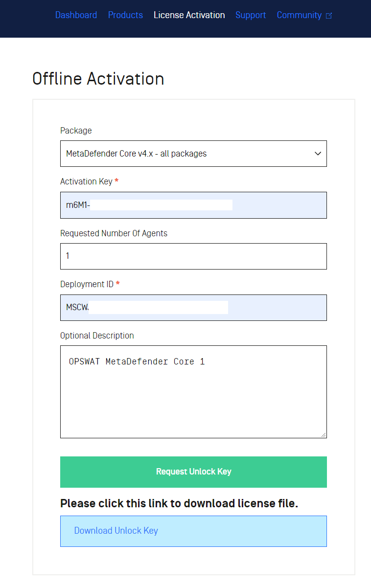Open the Dashboard navigation link
This screenshot has height=588, width=371.
pyautogui.click(x=76, y=15)
